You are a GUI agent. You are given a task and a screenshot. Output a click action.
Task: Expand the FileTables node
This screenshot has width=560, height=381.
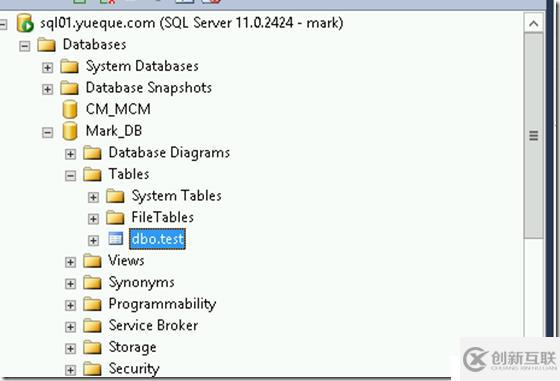pos(93,219)
